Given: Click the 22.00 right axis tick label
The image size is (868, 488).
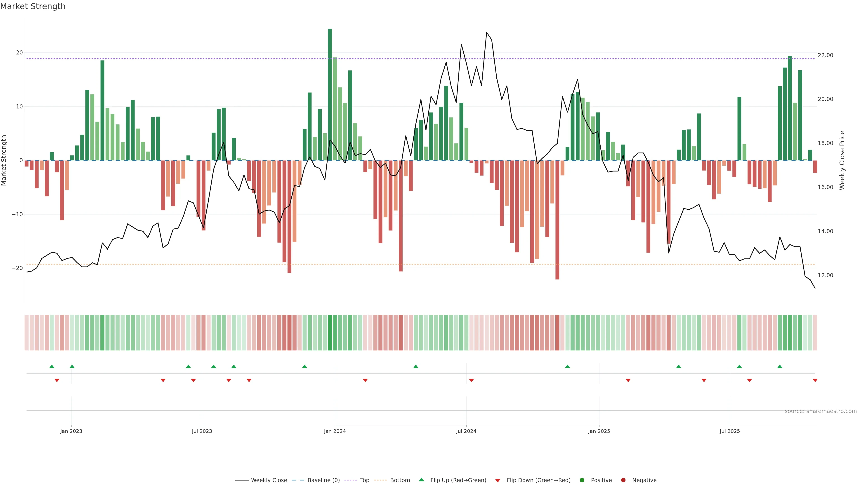Looking at the screenshot, I should pyautogui.click(x=825, y=55).
